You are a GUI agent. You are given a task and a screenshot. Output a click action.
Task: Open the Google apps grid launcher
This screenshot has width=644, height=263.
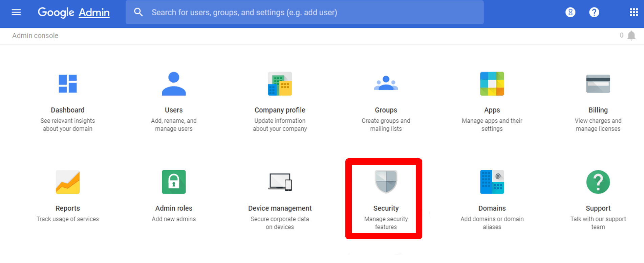pyautogui.click(x=634, y=13)
